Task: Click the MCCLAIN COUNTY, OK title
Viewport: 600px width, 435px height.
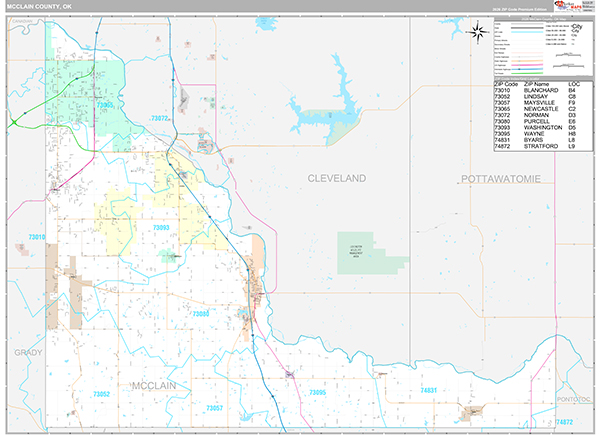Action: click(42, 6)
